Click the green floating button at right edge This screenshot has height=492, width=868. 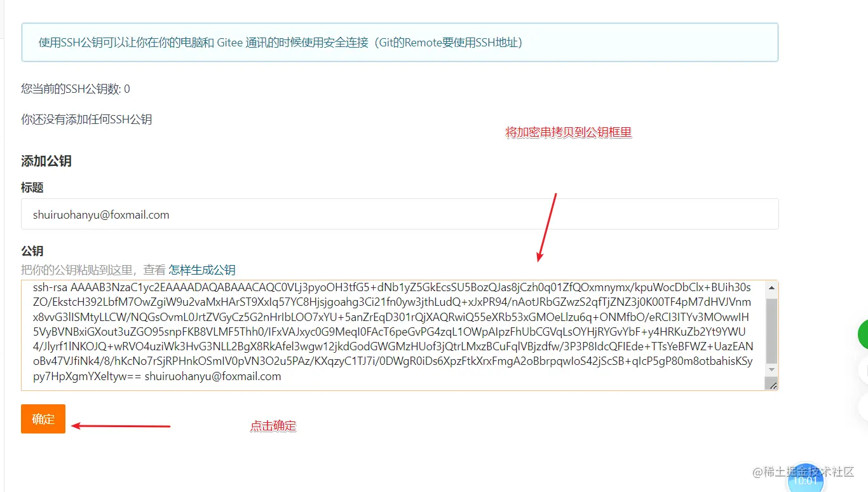[x=863, y=335]
